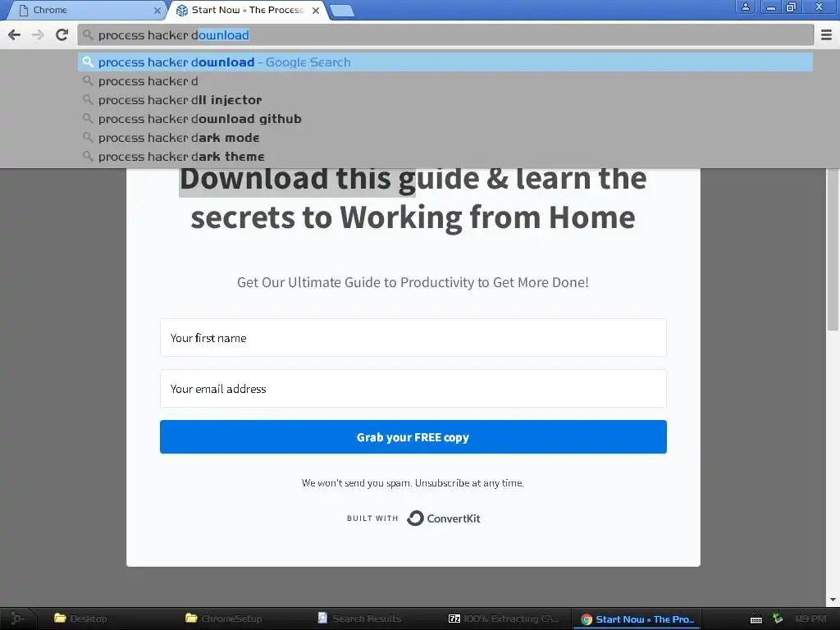840x630 pixels.
Task: Close the 'Start Now » The Process' tab
Action: click(316, 10)
